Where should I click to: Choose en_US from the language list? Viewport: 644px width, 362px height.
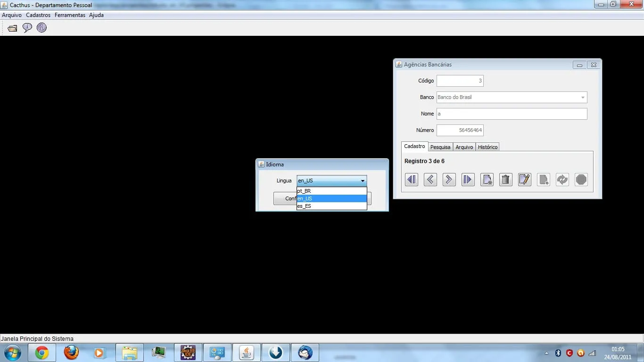pos(331,198)
